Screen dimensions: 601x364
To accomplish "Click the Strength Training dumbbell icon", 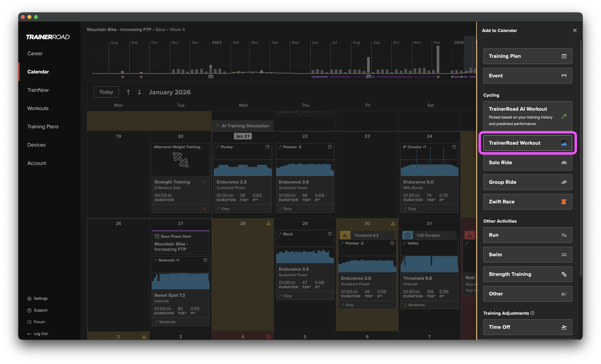I will (x=564, y=274).
